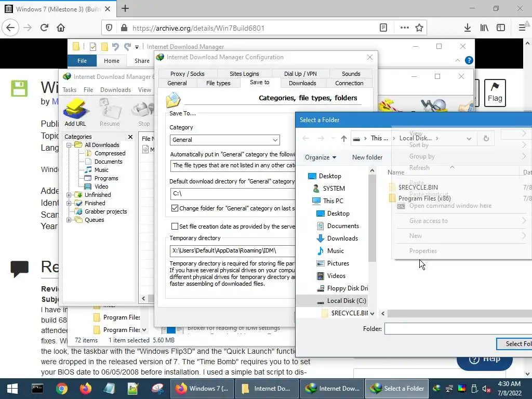Select Grabber projects in Categories tree
The width and height of the screenshot is (532, 399).
point(105,212)
